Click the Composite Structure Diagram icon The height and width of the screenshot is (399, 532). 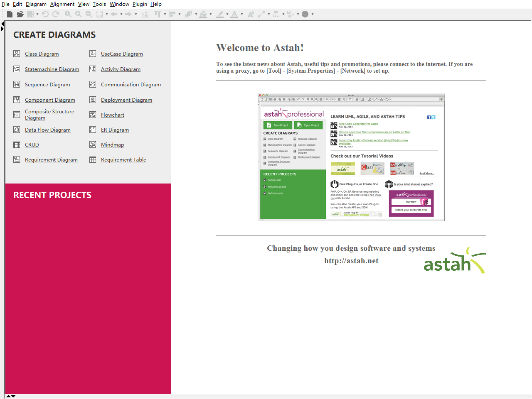(17, 115)
